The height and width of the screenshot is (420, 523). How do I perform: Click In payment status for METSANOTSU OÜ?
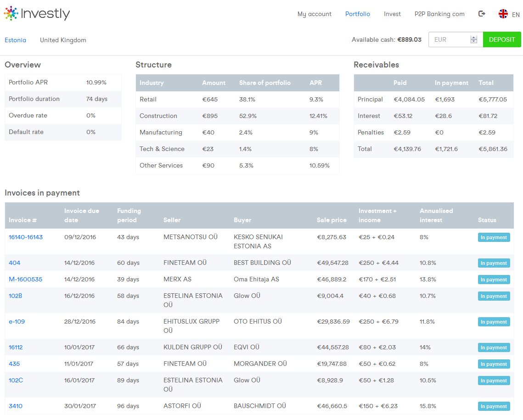click(494, 237)
